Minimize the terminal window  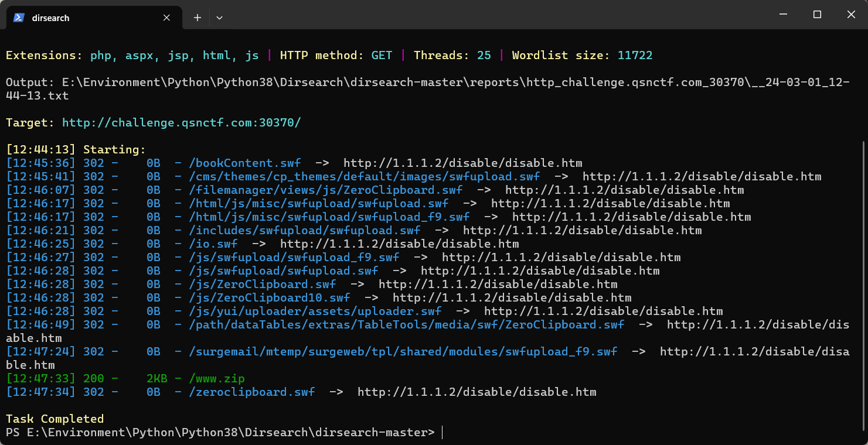(x=784, y=15)
